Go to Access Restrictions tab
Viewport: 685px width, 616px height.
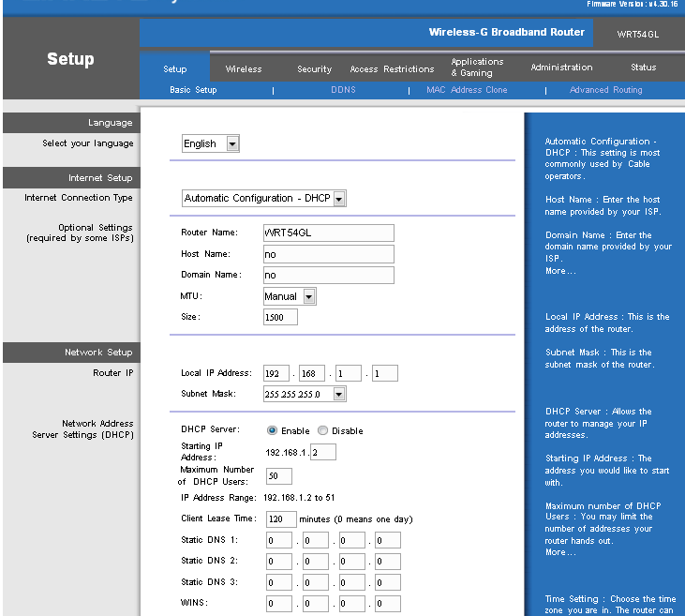[x=392, y=69]
